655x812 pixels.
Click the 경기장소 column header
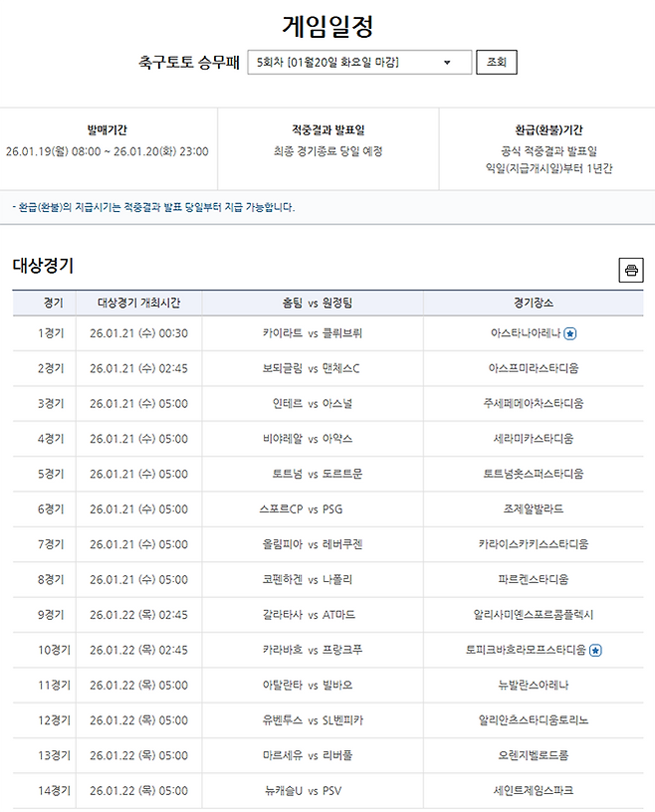(533, 303)
